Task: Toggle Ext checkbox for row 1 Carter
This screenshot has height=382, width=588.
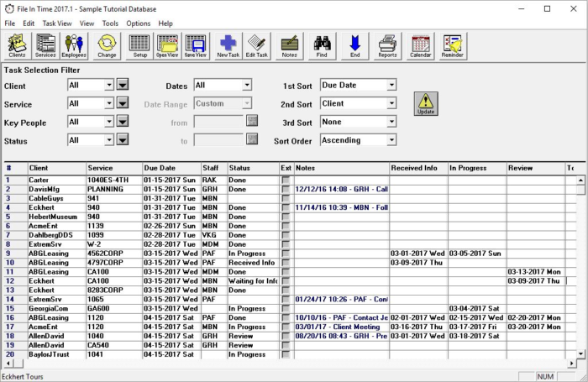Action: pos(286,180)
